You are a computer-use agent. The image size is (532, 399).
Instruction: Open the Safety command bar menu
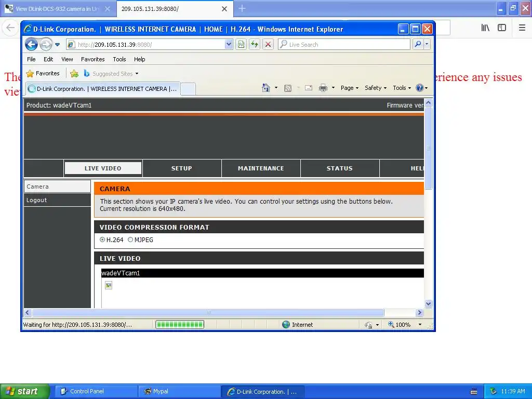[x=375, y=88]
